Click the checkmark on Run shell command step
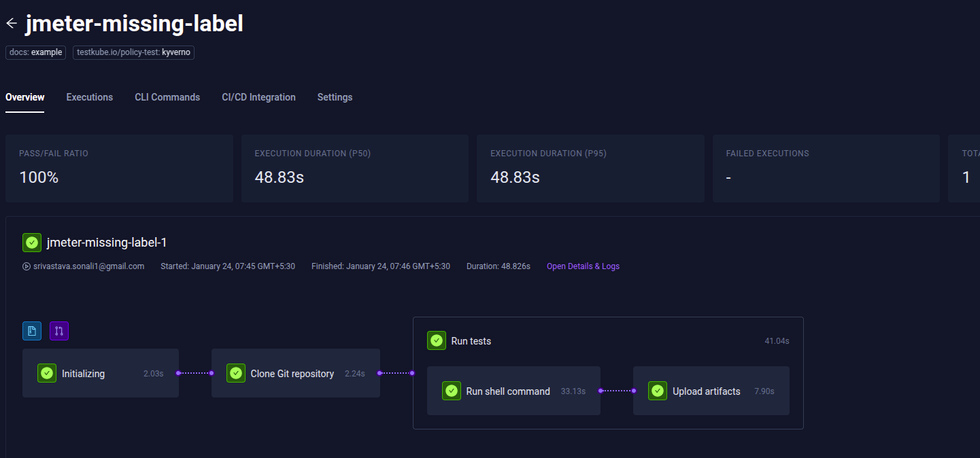Screen dimensions: 980x458 click(x=451, y=391)
